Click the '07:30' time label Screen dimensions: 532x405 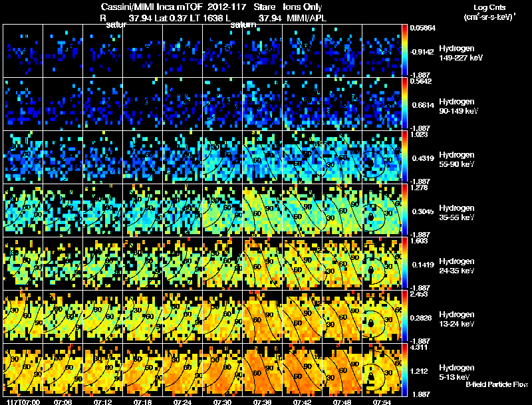pyautogui.click(x=222, y=402)
